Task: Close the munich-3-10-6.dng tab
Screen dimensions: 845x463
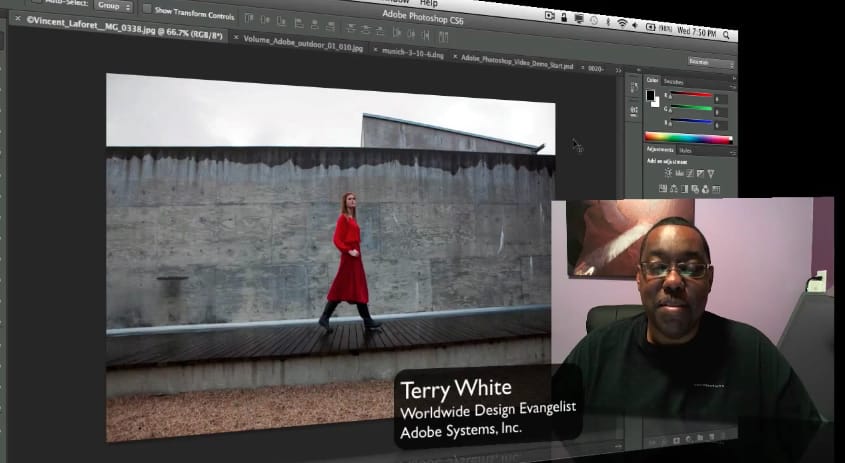Action: [x=376, y=50]
